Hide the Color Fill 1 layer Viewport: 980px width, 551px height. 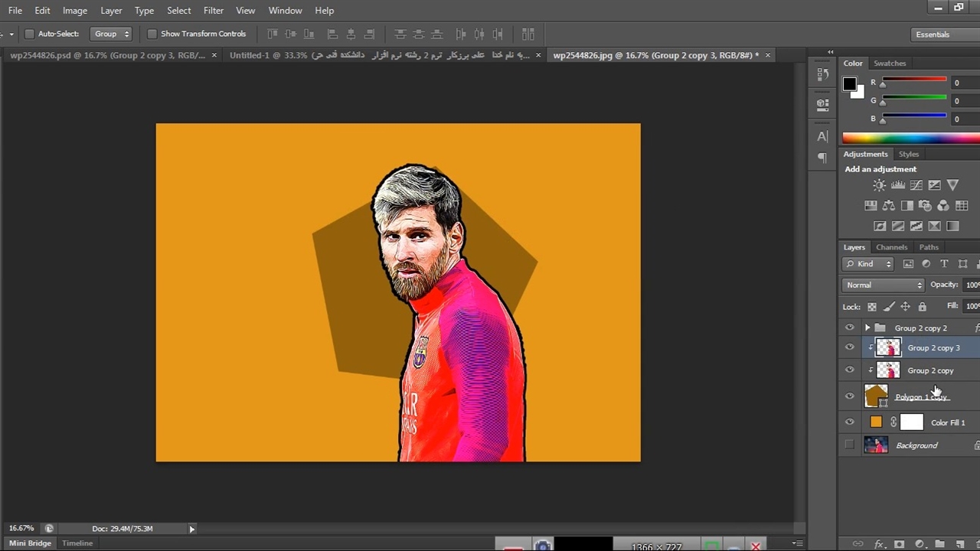point(849,422)
